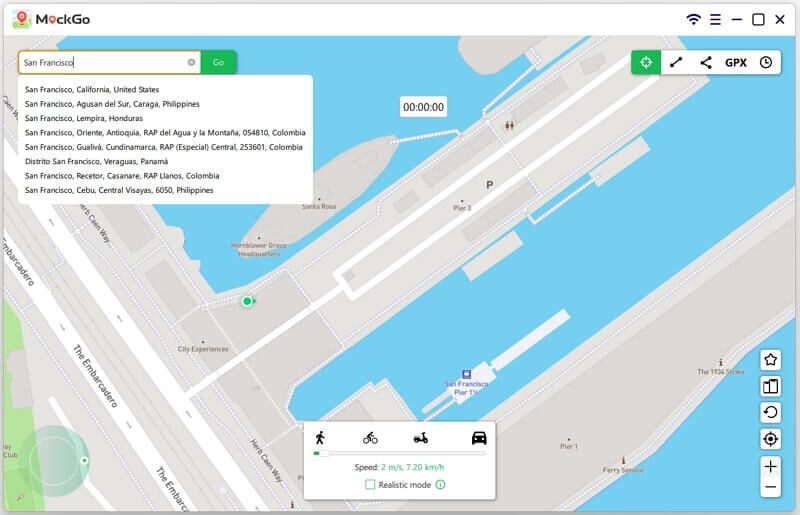Image resolution: width=800 pixels, height=515 pixels.
Task: Click the Hornblower Group Headquarters label
Action: [x=259, y=249]
